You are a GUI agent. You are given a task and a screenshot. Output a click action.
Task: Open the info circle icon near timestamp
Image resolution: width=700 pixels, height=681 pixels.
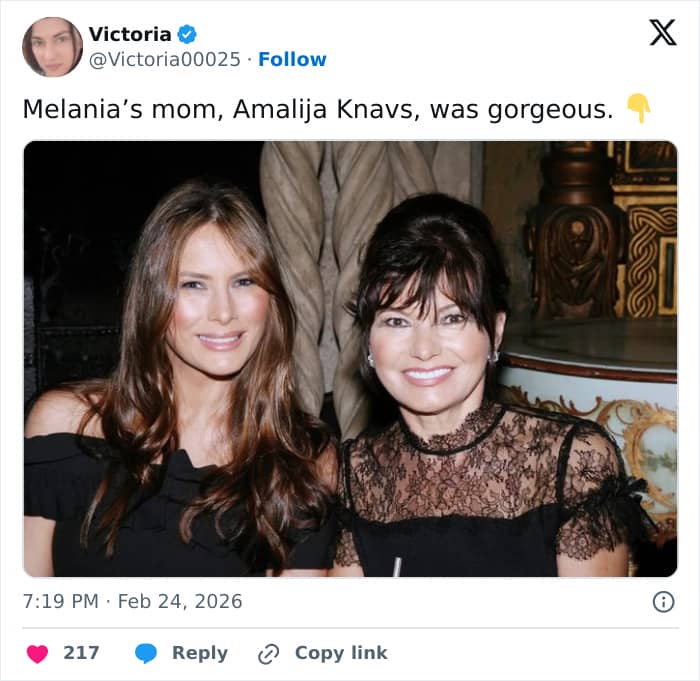(662, 601)
